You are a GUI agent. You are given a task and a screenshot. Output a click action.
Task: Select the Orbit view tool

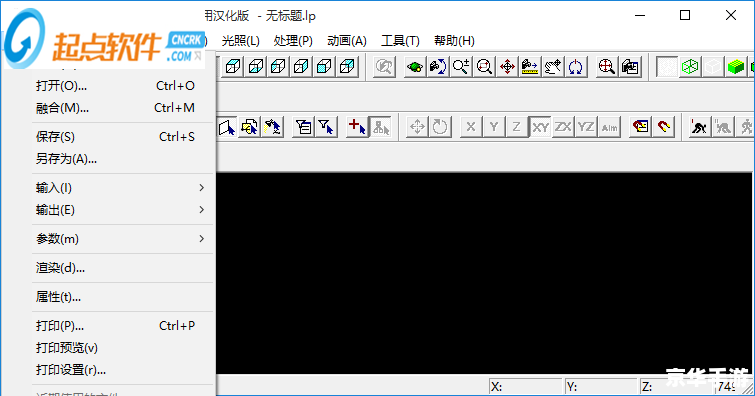[x=415, y=66]
